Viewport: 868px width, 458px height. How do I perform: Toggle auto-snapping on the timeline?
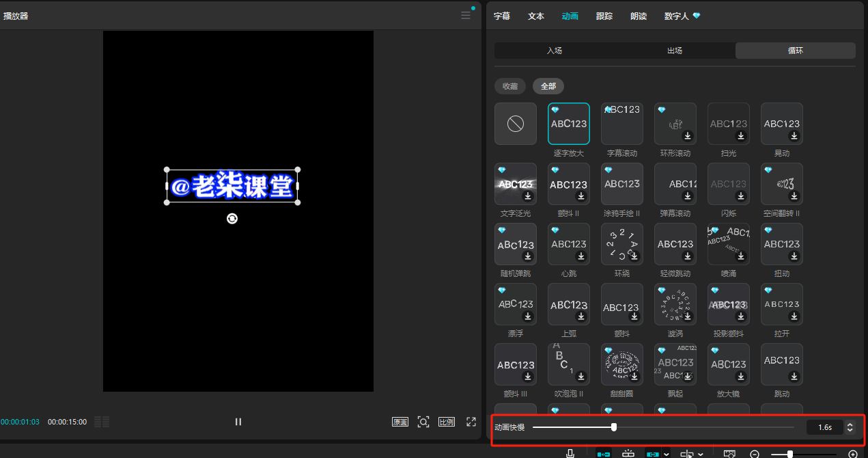(628, 453)
